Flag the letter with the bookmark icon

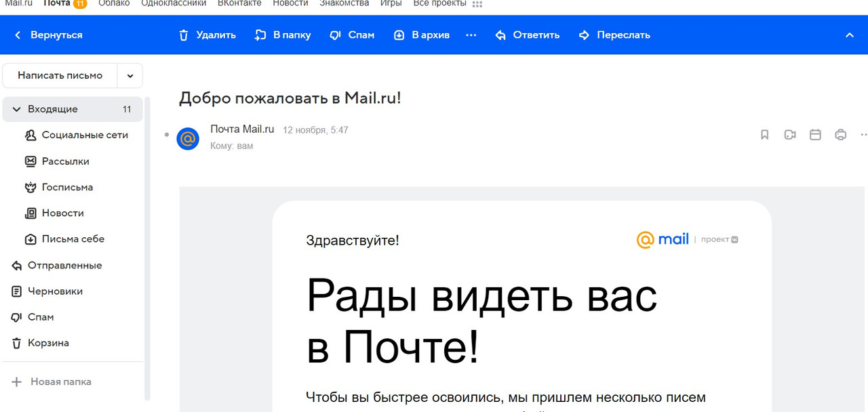(765, 135)
